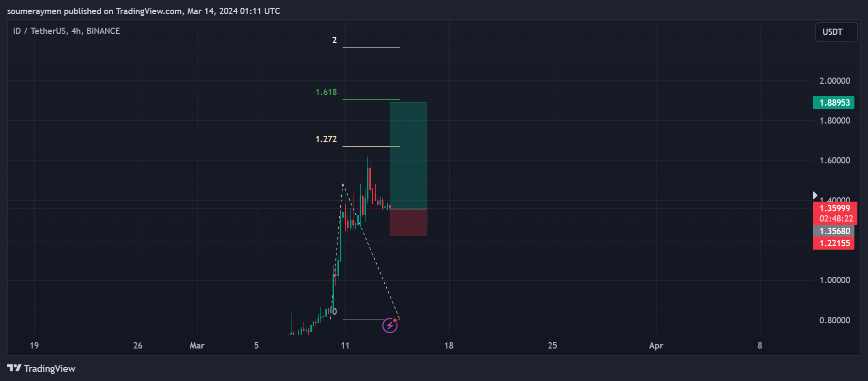Image resolution: width=868 pixels, height=381 pixels.
Task: Click the green long position profit zone
Action: pos(409,155)
